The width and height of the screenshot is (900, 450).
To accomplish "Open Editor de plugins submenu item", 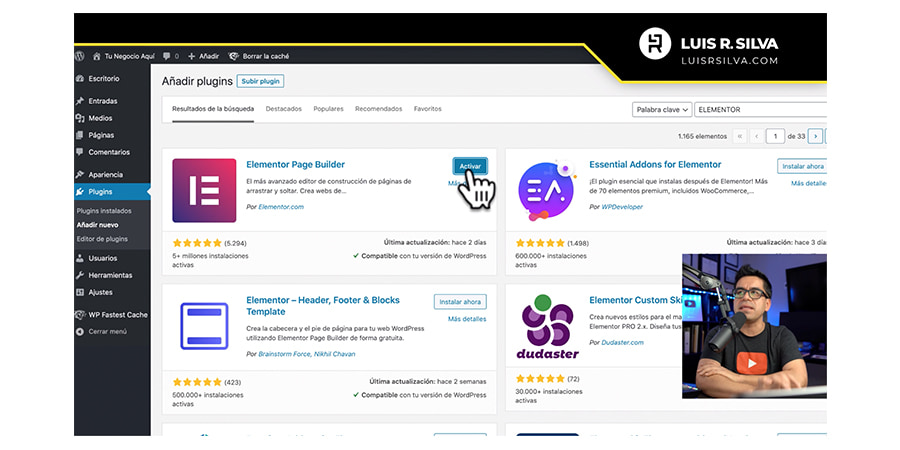I will click(102, 239).
